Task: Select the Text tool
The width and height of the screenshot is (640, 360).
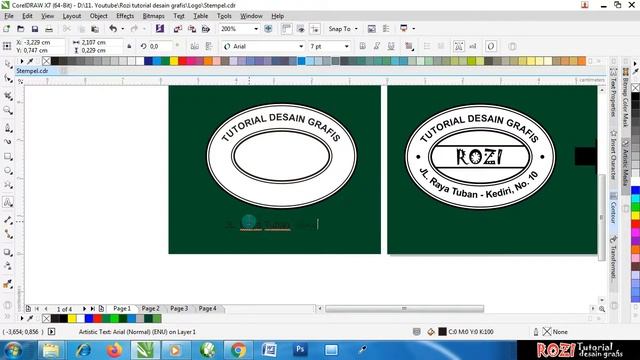Action: tap(8, 202)
